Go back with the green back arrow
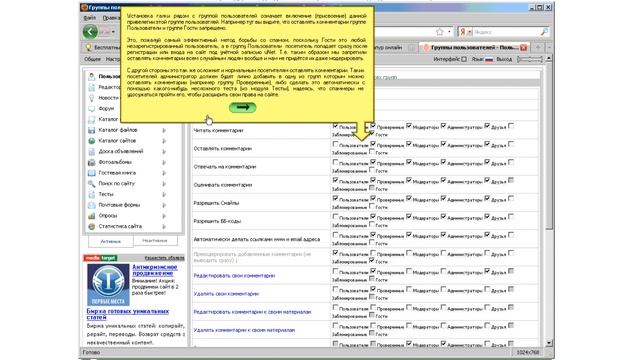 click(x=90, y=32)
